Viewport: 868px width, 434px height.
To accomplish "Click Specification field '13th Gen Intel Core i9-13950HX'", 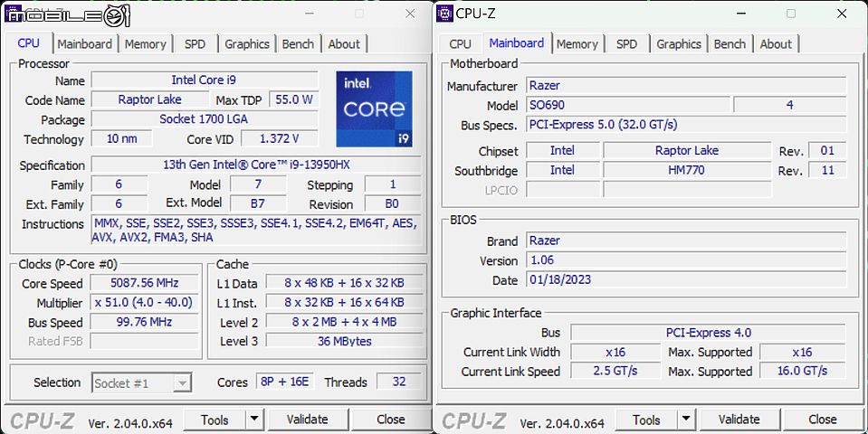I will [x=256, y=165].
